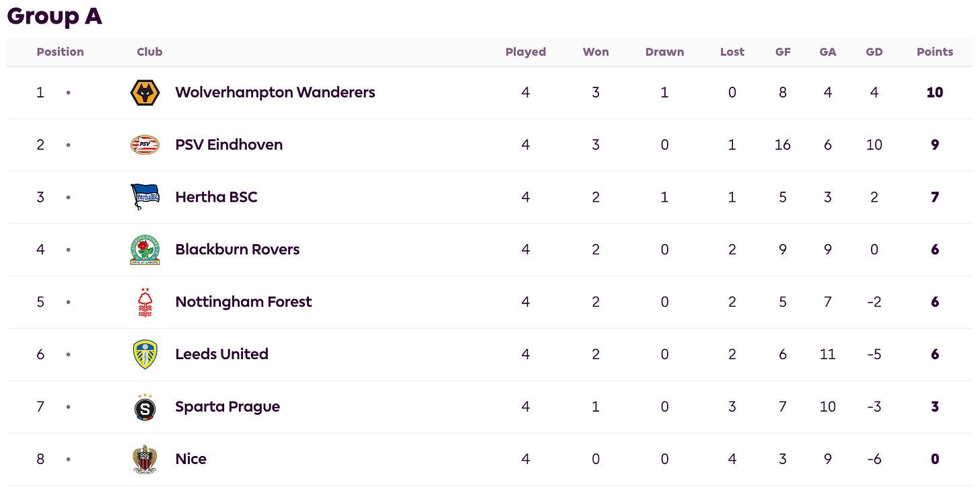Open the Wolverhampton Wanderers club name link
980x493 pixels.
(x=275, y=92)
